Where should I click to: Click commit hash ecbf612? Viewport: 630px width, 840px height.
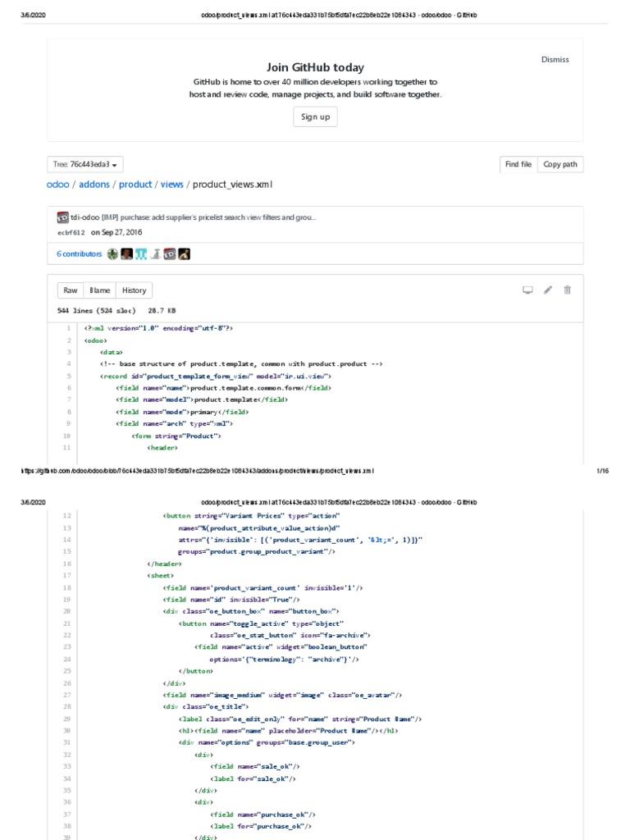(x=71, y=233)
